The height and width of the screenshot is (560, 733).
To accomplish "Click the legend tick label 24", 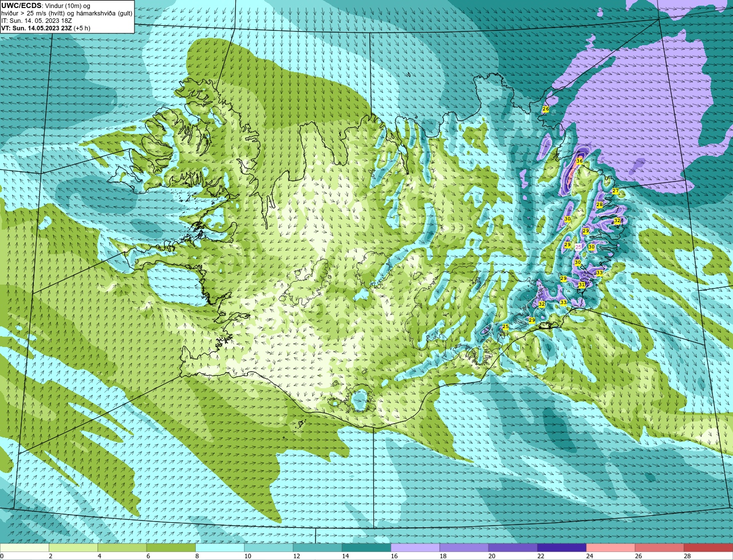I will point(590,556).
